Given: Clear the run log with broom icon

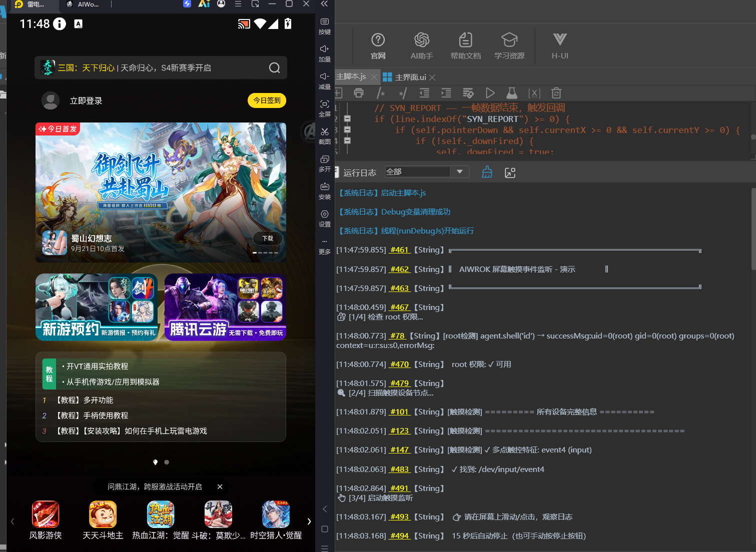Looking at the screenshot, I should (487, 172).
